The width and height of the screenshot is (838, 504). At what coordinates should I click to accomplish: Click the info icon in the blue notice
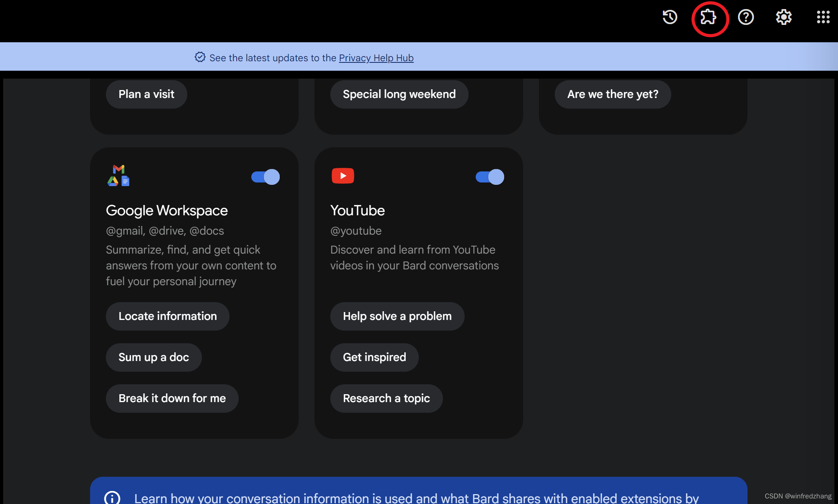pos(112,497)
